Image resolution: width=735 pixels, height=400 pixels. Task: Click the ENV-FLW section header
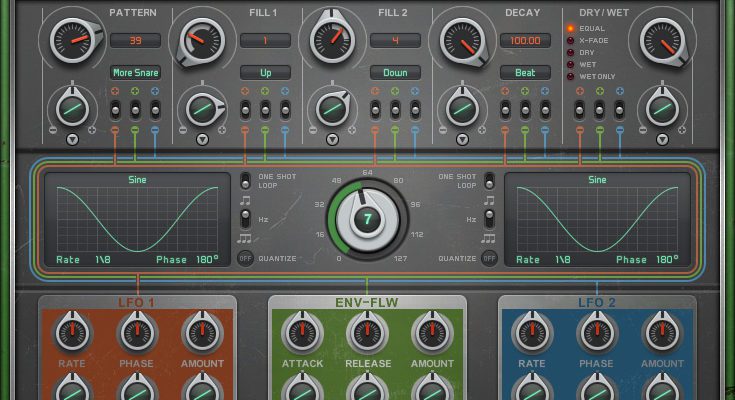pos(367,301)
